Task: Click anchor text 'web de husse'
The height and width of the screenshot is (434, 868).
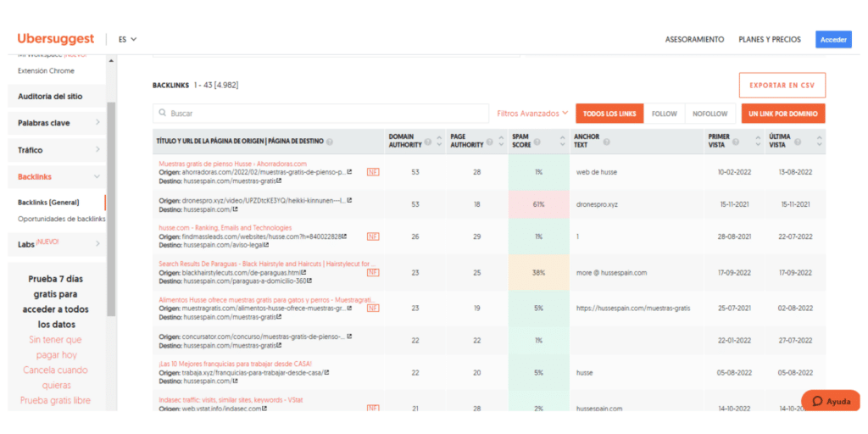Action: pyautogui.click(x=596, y=172)
